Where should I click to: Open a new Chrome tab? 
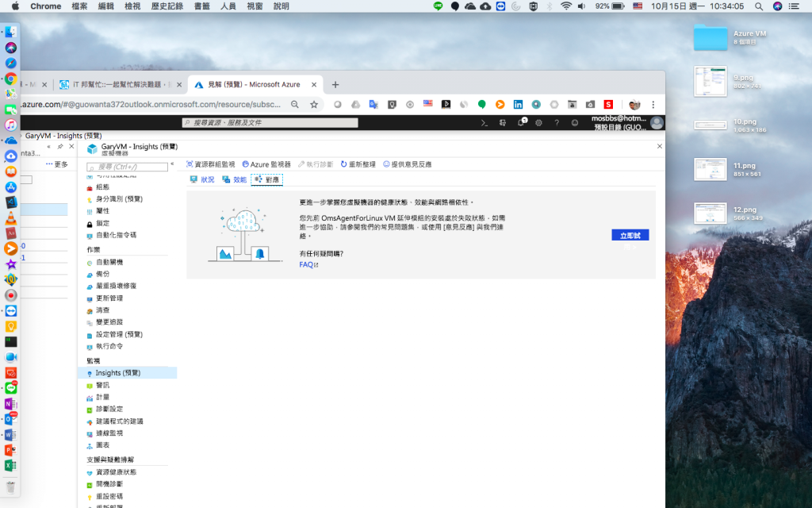click(335, 84)
